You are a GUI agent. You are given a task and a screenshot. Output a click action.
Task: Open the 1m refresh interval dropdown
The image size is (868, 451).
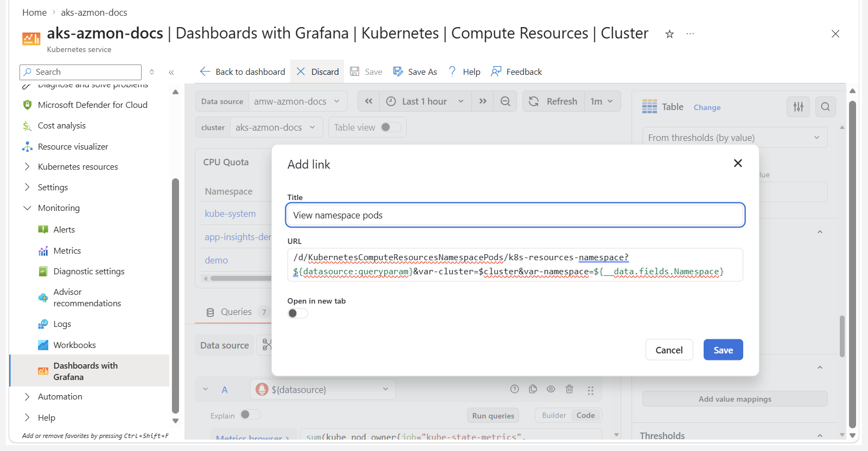602,101
